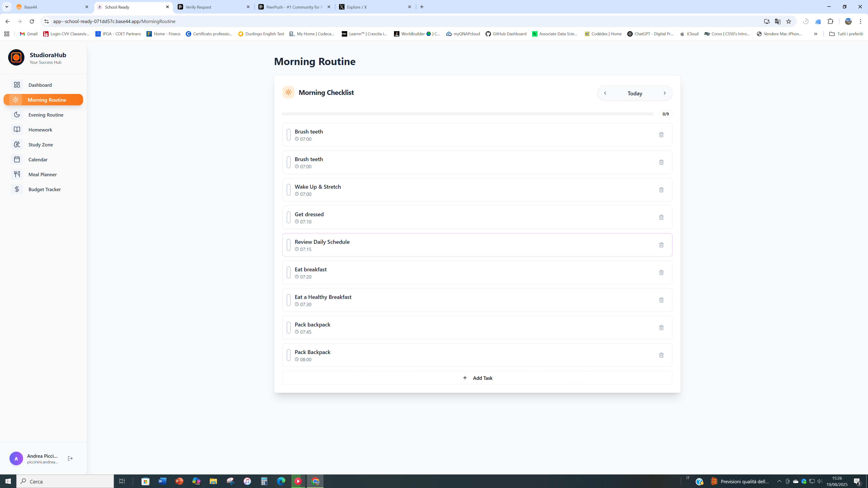This screenshot has height=488, width=868.
Task: Click the install app icon in address bar
Action: [767, 21]
